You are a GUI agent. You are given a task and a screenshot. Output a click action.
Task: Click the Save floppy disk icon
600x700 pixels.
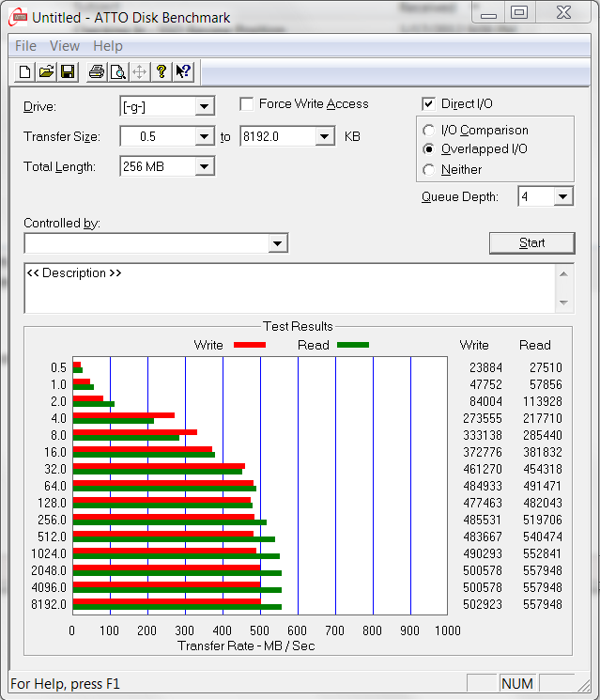click(x=68, y=72)
